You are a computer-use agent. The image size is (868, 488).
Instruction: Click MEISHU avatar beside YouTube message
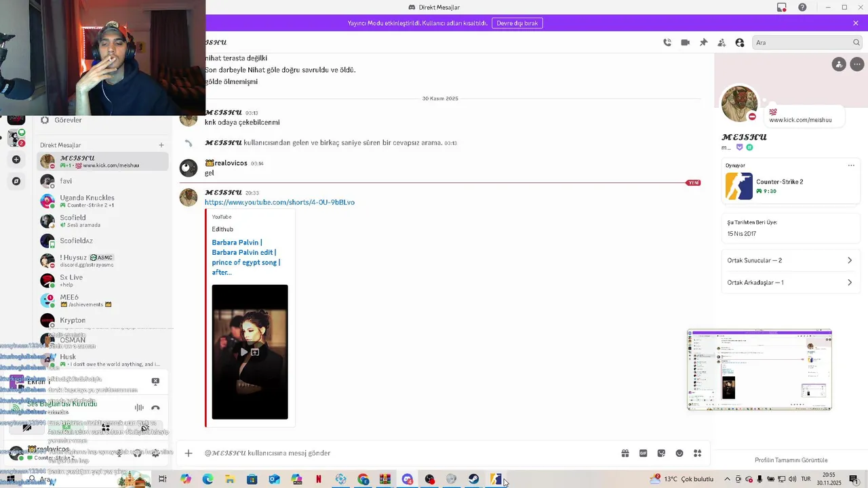point(188,197)
